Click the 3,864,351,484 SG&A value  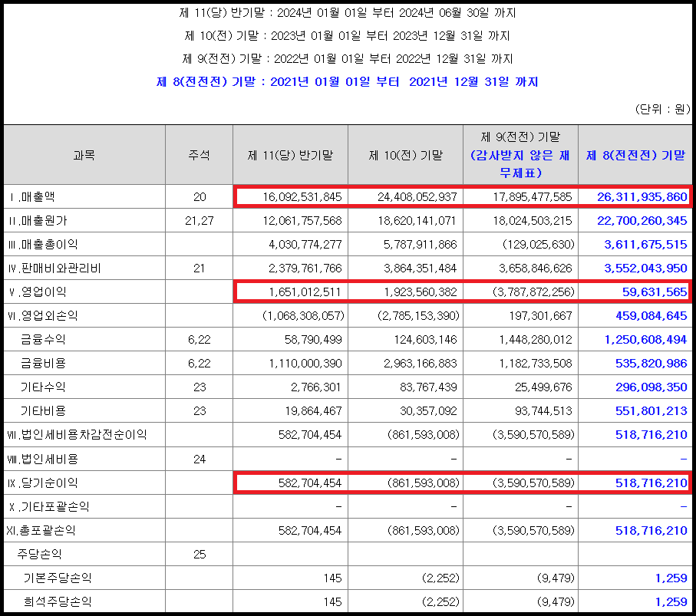[420, 268]
